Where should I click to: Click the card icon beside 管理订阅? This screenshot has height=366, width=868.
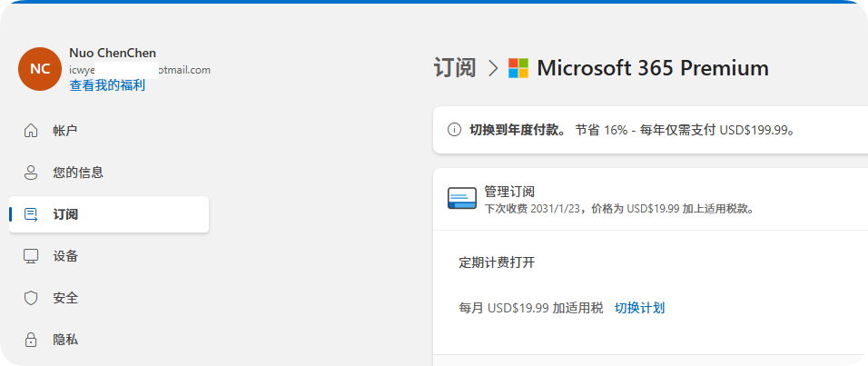(x=461, y=198)
